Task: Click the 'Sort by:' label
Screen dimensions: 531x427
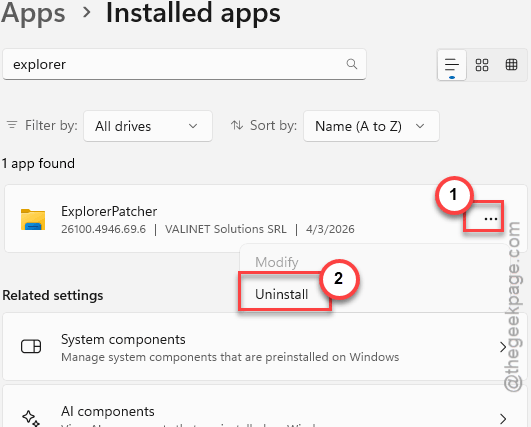Action: (x=273, y=126)
